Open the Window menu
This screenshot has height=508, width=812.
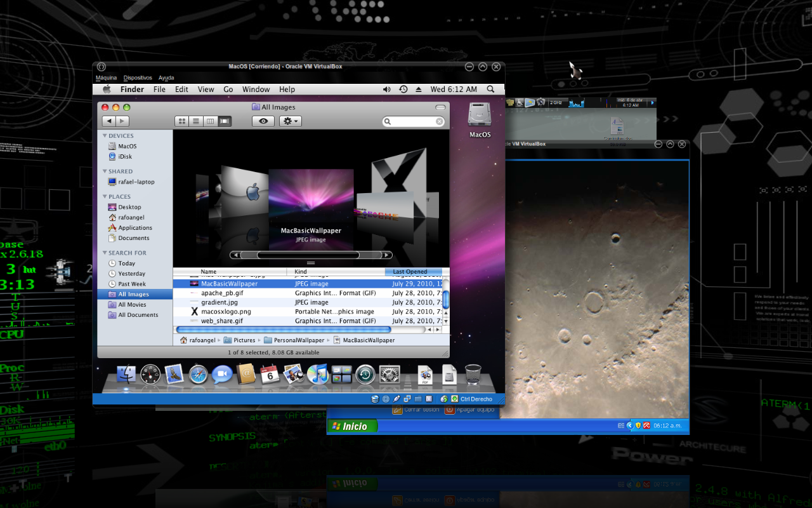point(256,90)
